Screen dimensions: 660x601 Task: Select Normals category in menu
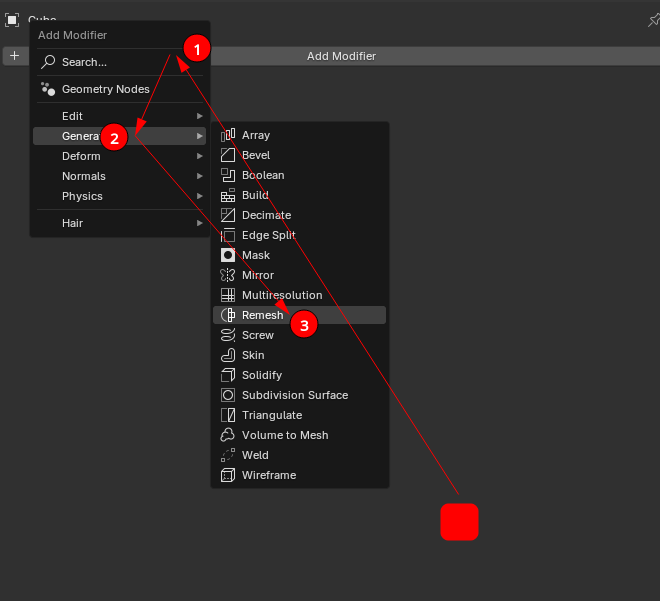coord(120,176)
